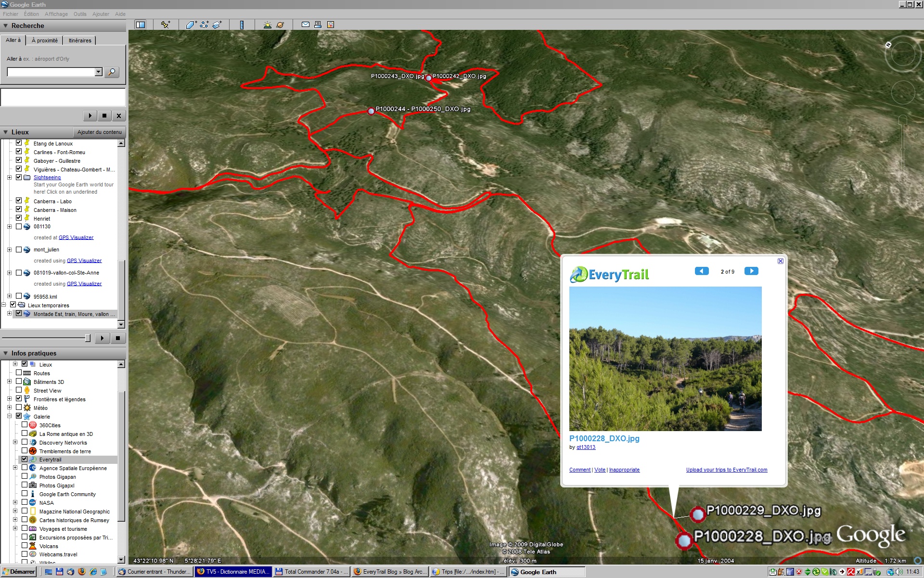924x578 pixels.
Task: Click the search magnifier button
Action: (112, 72)
